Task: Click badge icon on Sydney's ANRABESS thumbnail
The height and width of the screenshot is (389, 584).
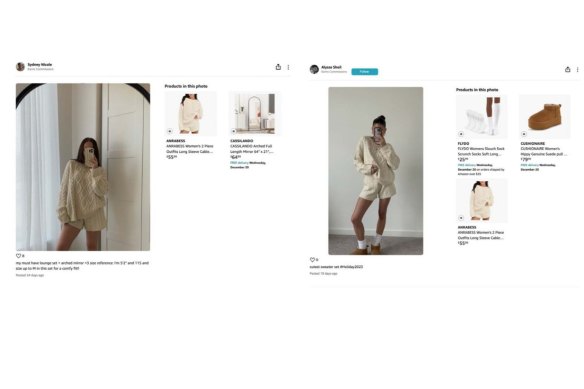Action: (x=170, y=131)
